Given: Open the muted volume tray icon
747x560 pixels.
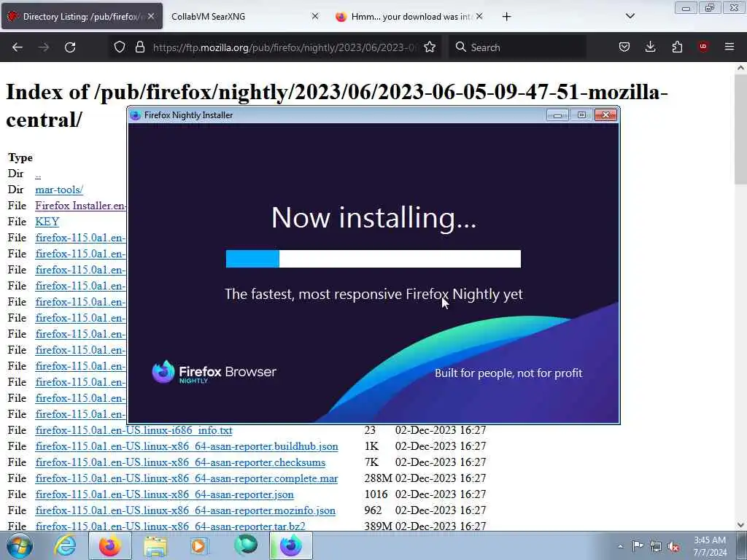Looking at the screenshot, I should point(673,547).
